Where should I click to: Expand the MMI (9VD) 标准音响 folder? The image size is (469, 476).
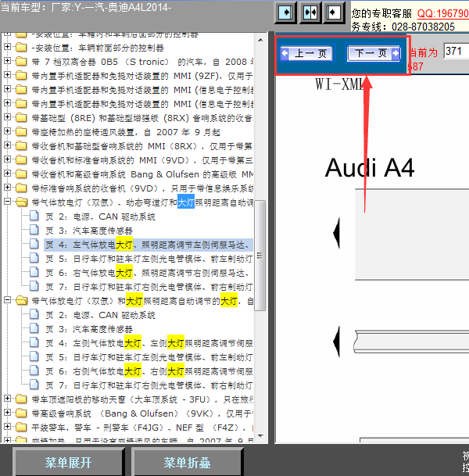(7, 159)
